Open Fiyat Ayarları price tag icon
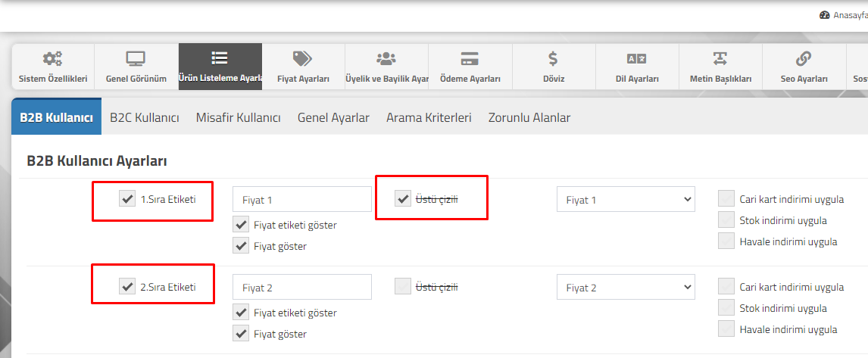 pyautogui.click(x=303, y=58)
